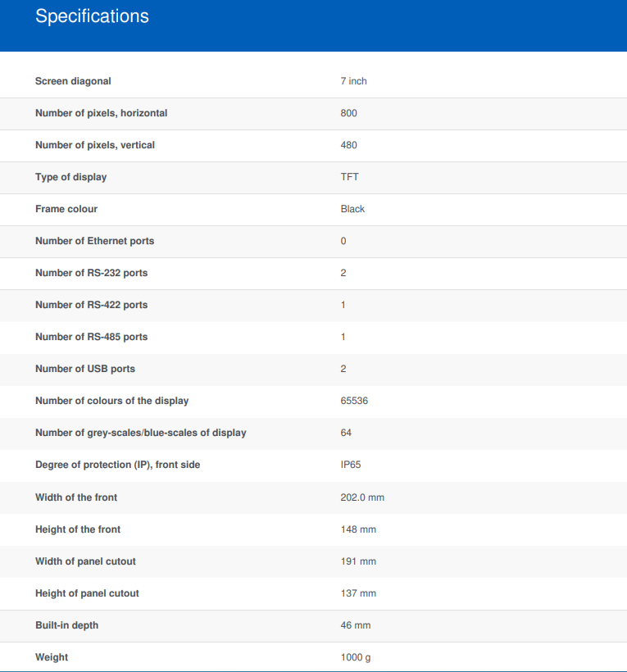Select the 'Height of the front' label
Image resolution: width=627 pixels, height=672 pixels.
[x=78, y=529]
